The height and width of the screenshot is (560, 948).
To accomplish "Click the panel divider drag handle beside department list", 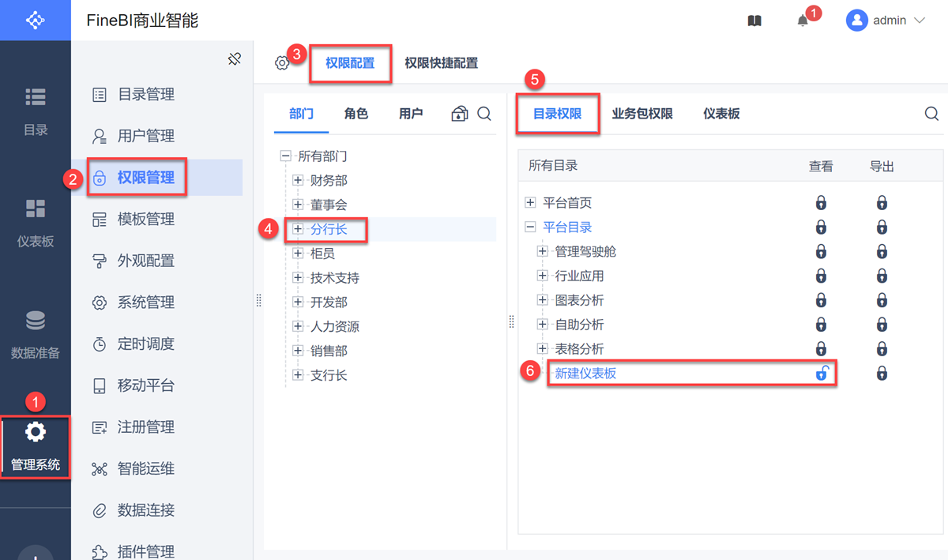I will [x=258, y=300].
